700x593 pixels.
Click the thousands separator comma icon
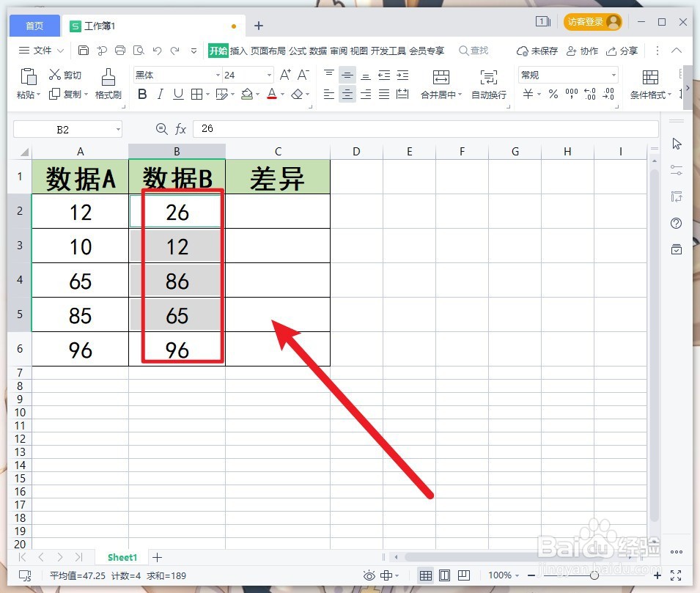click(571, 94)
